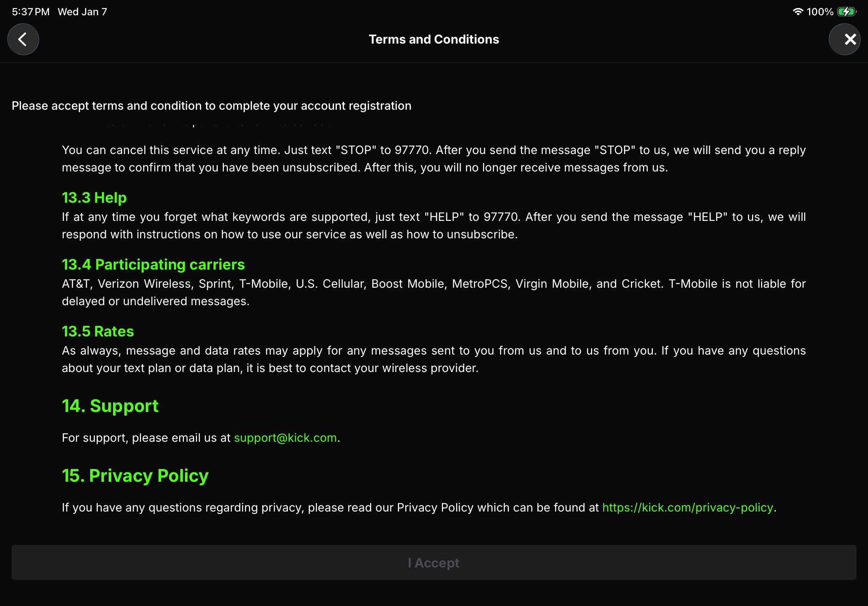Click the 13.5 Rates heading
Image resolution: width=868 pixels, height=606 pixels.
[98, 331]
